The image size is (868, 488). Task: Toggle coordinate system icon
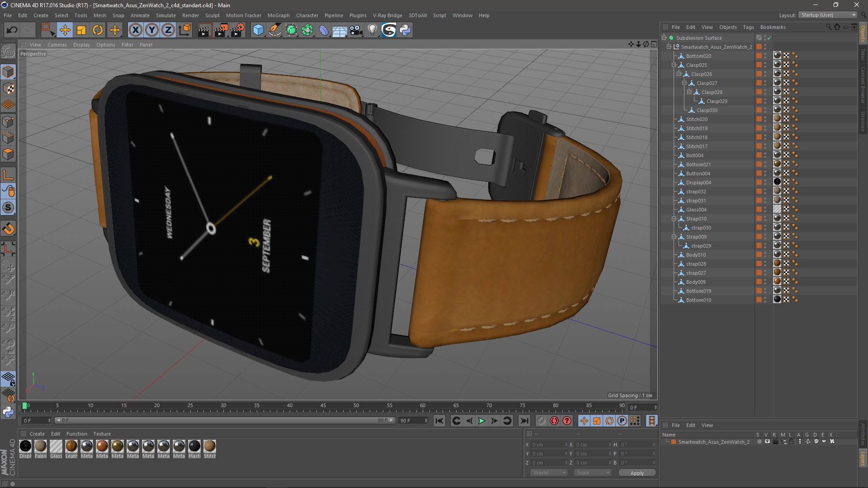point(185,30)
